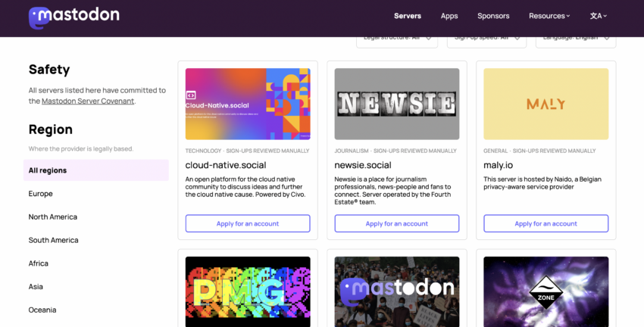644x327 pixels.
Task: Open the language selector icon
Action: (599, 16)
